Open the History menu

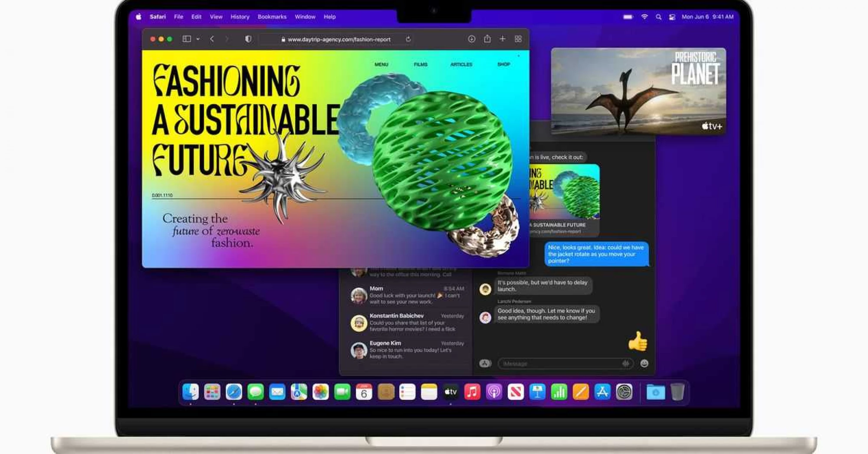point(240,16)
